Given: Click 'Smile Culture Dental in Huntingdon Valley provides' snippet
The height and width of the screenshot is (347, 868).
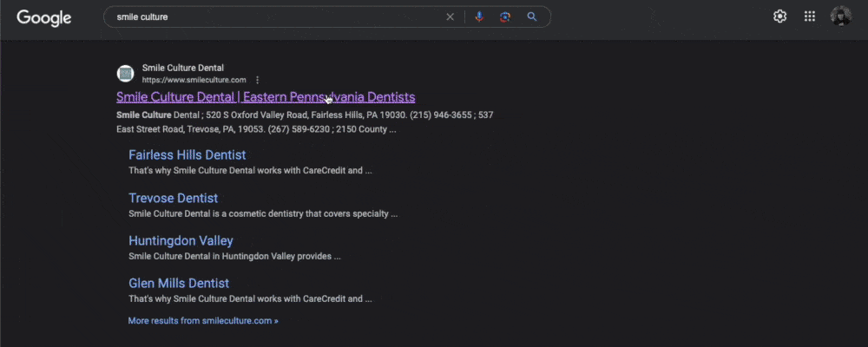Looking at the screenshot, I should [234, 257].
